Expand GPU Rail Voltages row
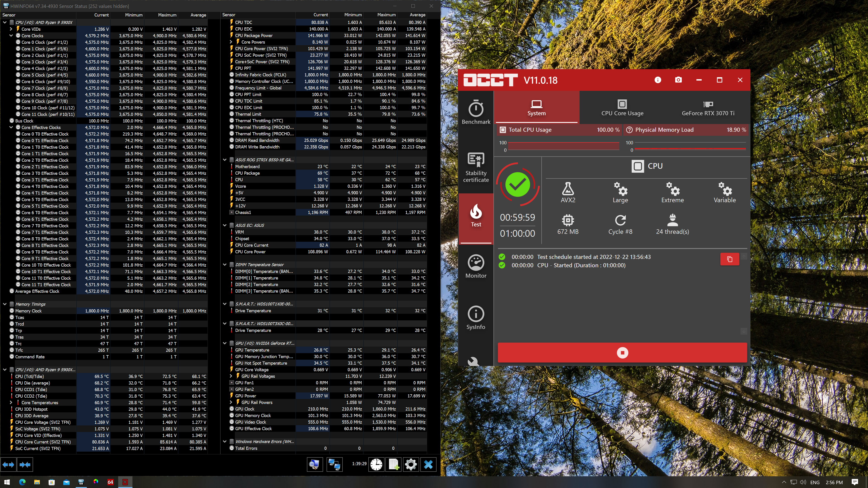 click(x=231, y=376)
